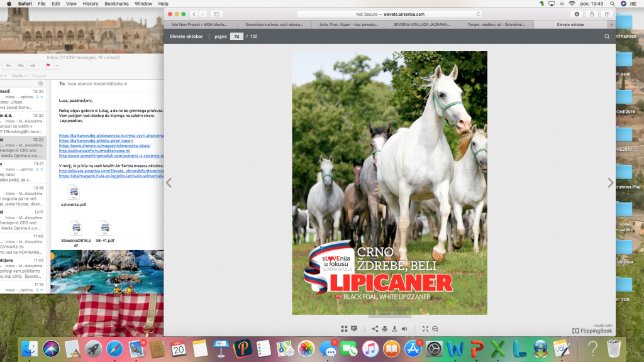Open Spotlight search in menu bar
Image resolution: width=644 pixels, height=362 pixels.
(x=613, y=4)
